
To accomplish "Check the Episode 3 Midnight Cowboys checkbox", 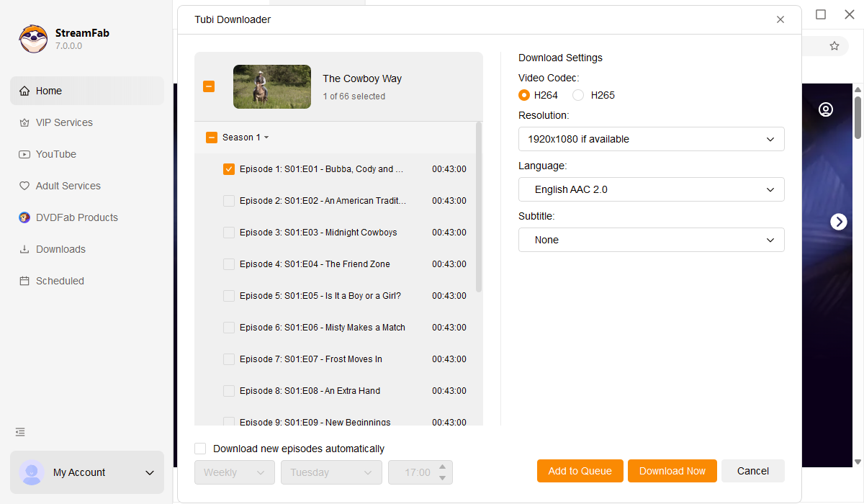I will (x=229, y=233).
